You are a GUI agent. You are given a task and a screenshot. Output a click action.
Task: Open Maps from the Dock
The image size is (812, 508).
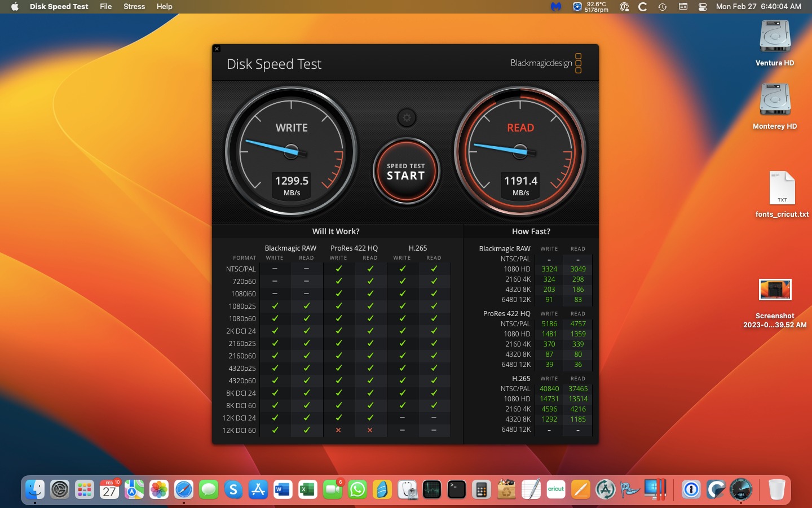pyautogui.click(x=134, y=489)
